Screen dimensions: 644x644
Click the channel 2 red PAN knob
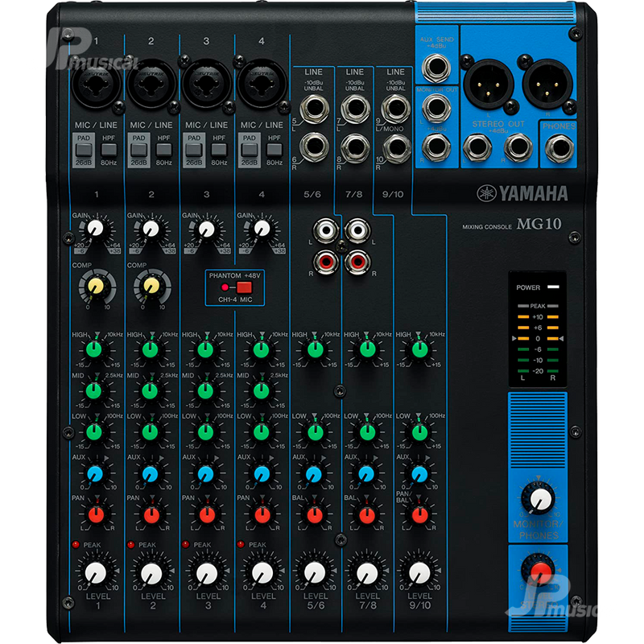pyautogui.click(x=151, y=514)
